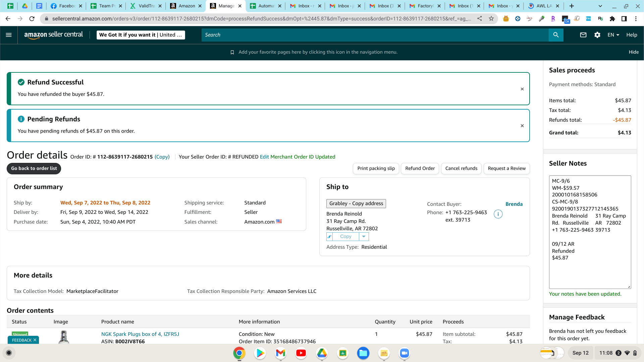Close the FEEDBACK tag
Screen dimensions: 644x362
coord(35,340)
